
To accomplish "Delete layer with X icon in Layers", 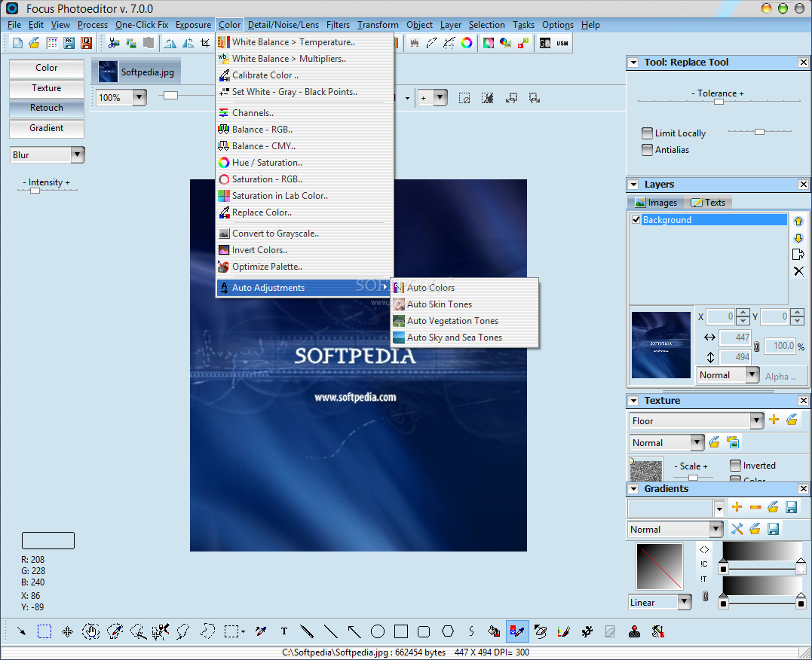I will [x=798, y=271].
